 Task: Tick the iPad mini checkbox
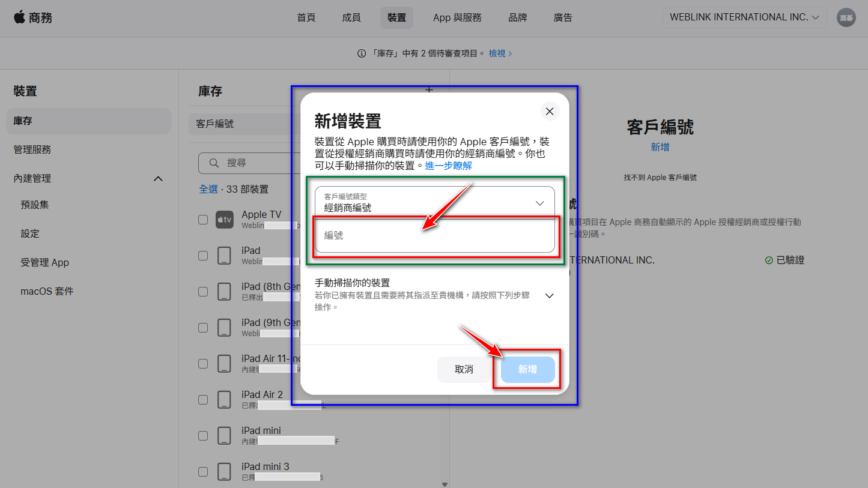203,436
